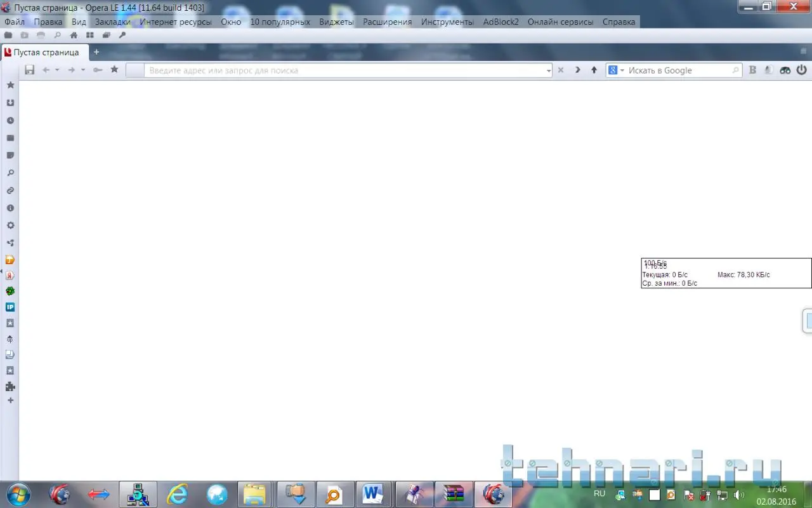812x508 pixels.
Task: Add a panel with sidebar plus button
Action: click(10, 401)
